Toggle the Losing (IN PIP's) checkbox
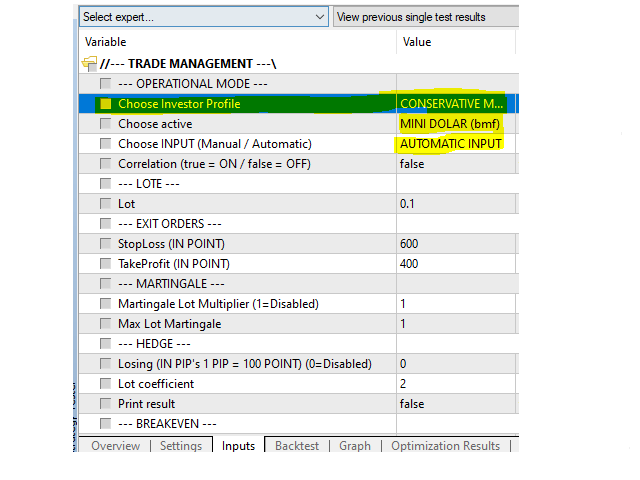The image size is (640, 480). point(106,364)
